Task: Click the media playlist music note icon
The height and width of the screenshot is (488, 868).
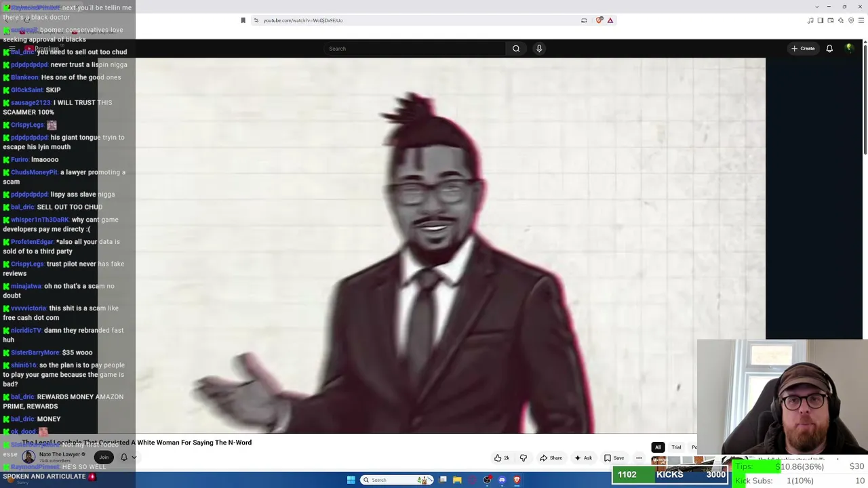Action: coord(810,20)
